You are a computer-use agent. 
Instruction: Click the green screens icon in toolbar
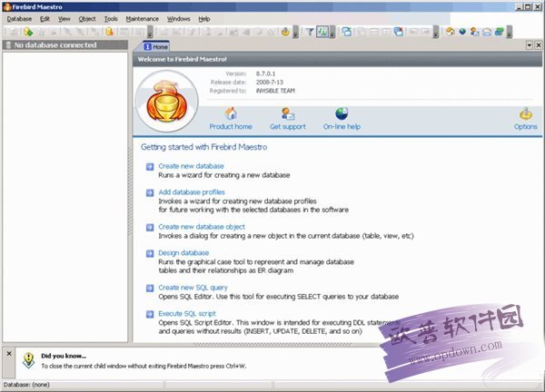coord(499,32)
